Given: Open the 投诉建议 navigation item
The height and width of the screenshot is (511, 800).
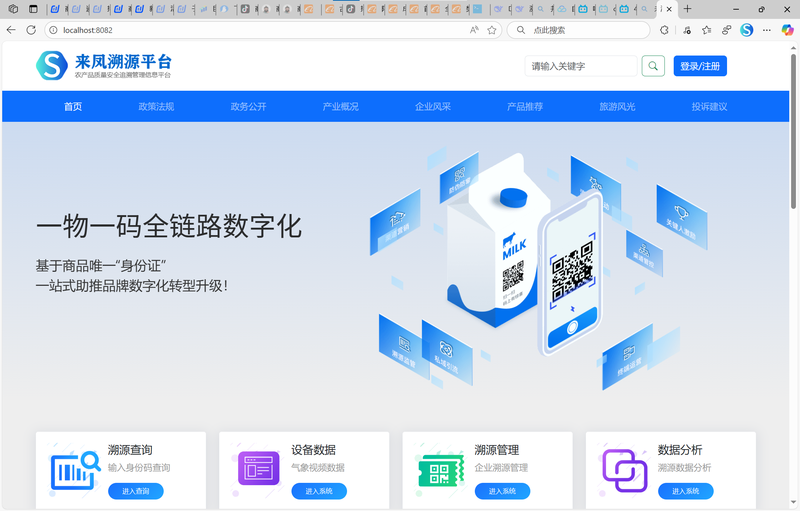Looking at the screenshot, I should (709, 107).
